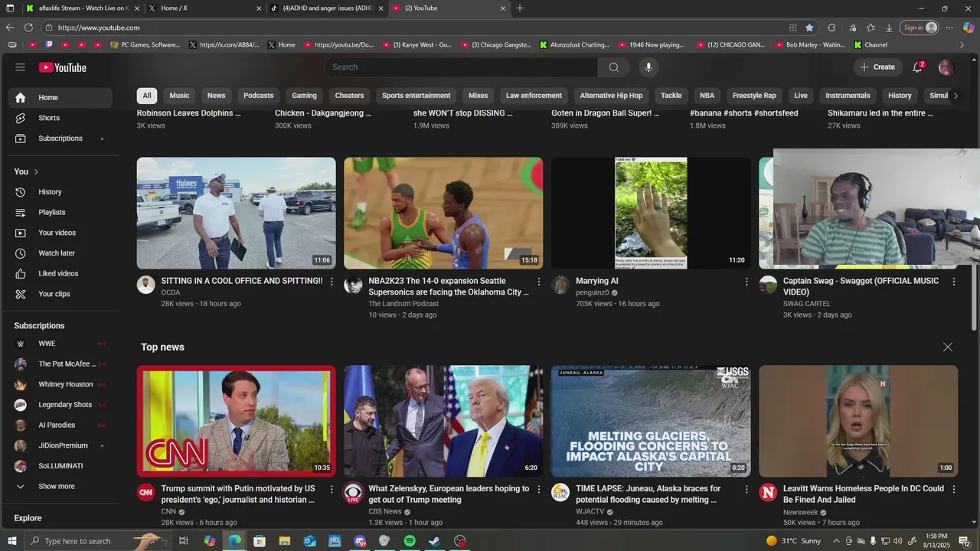Start voice search with the microphone
The height and width of the screenshot is (551, 980).
pos(648,67)
